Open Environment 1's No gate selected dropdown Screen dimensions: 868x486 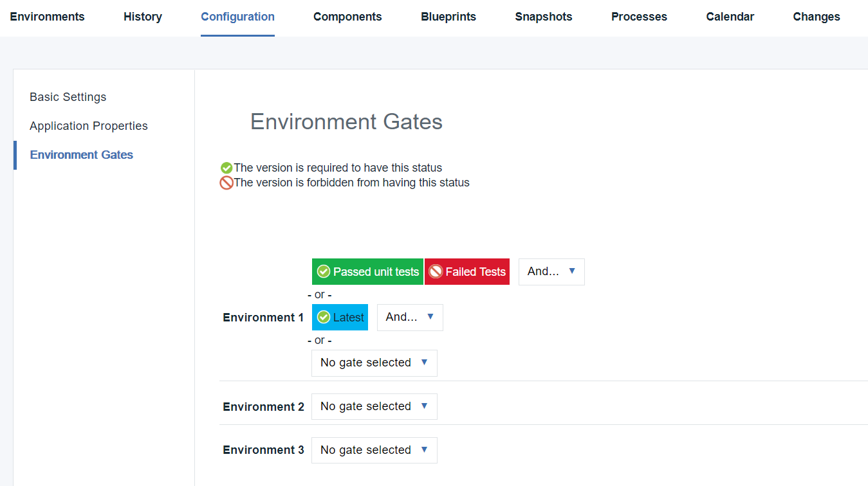pyautogui.click(x=374, y=363)
